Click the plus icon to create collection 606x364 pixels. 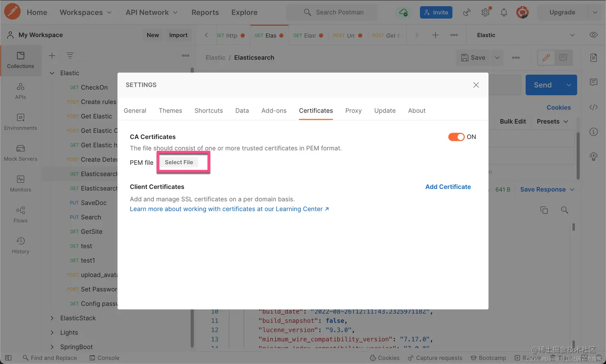pyautogui.click(x=52, y=56)
